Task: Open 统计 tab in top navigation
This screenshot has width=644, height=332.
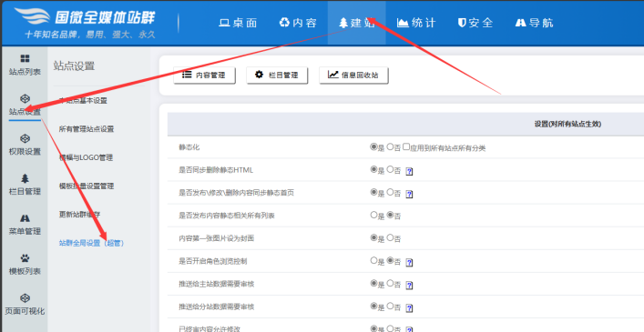Action: (416, 23)
